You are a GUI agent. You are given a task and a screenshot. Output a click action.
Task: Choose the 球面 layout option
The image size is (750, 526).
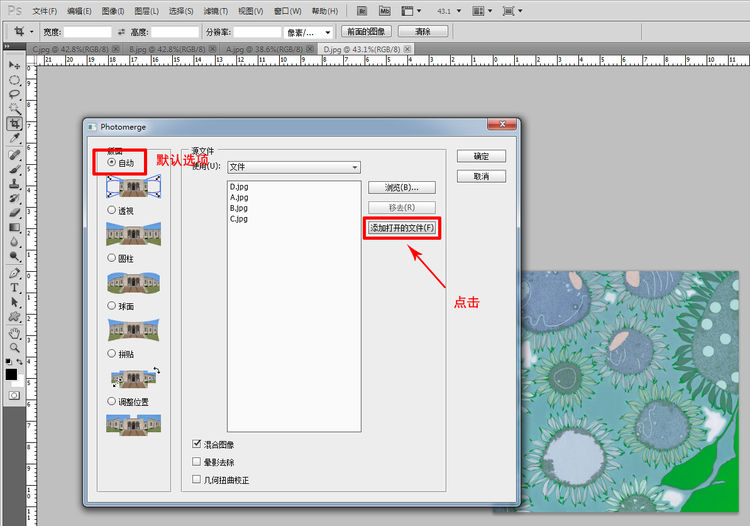tap(111, 305)
